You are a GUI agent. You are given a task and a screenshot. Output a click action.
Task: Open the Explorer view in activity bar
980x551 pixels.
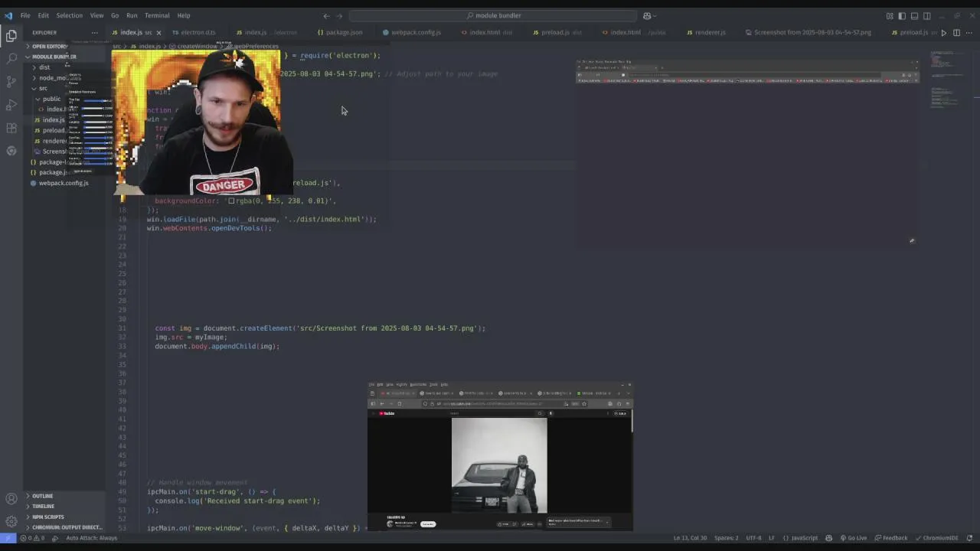[x=11, y=35]
